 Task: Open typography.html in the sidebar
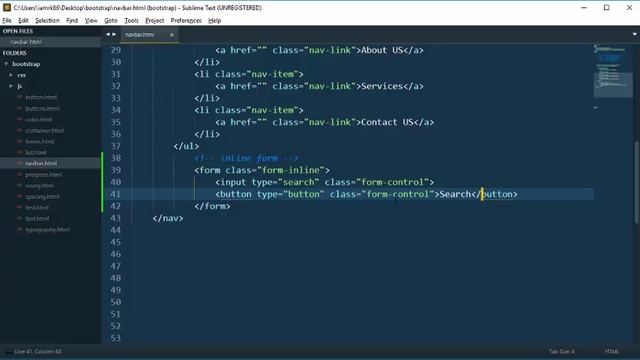[47, 230]
